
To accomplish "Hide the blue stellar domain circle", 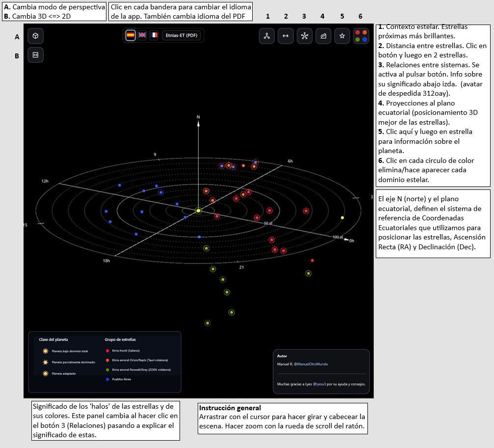I will [x=364, y=40].
